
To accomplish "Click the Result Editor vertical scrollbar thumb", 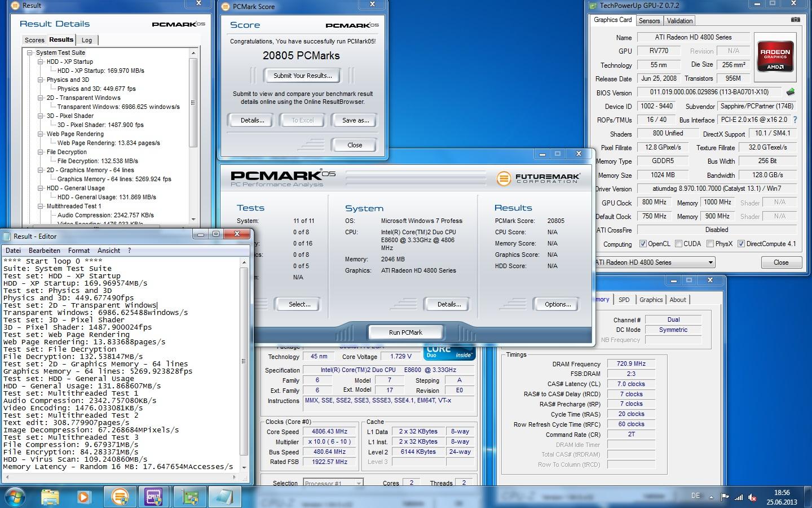I will click(x=244, y=361).
